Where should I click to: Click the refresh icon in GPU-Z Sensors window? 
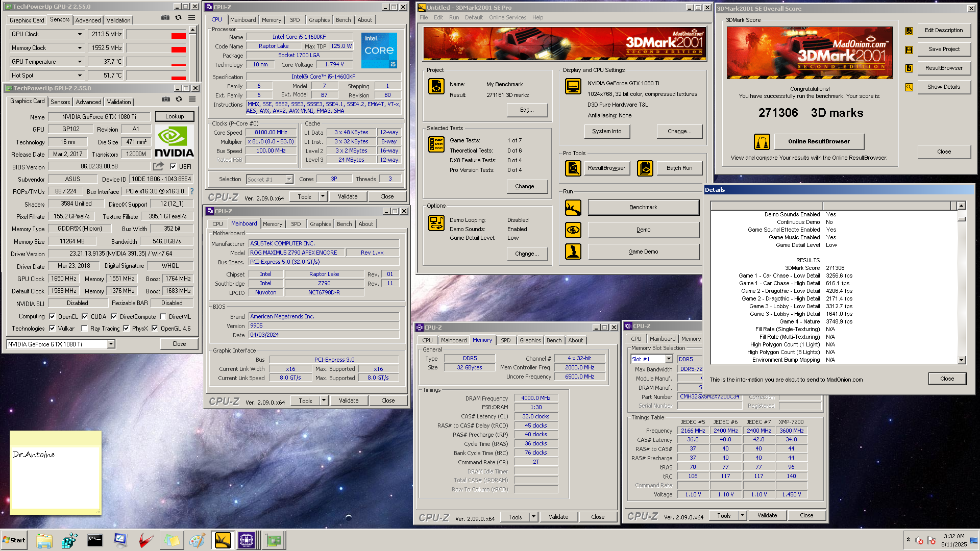pyautogui.click(x=178, y=17)
